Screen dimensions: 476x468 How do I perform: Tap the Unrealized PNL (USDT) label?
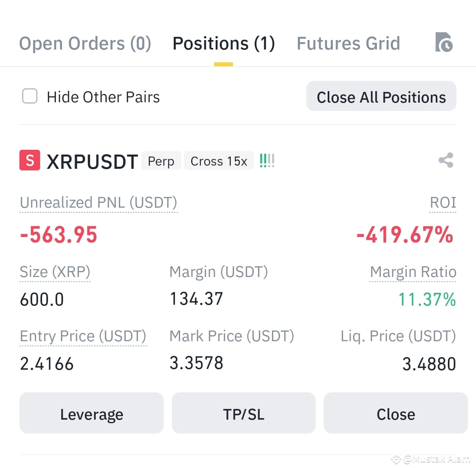coord(99,203)
